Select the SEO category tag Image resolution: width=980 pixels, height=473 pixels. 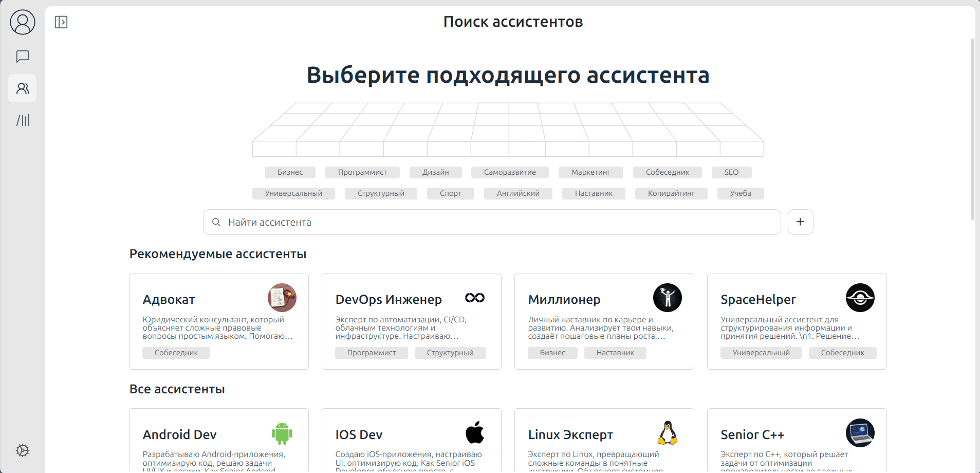tap(731, 172)
